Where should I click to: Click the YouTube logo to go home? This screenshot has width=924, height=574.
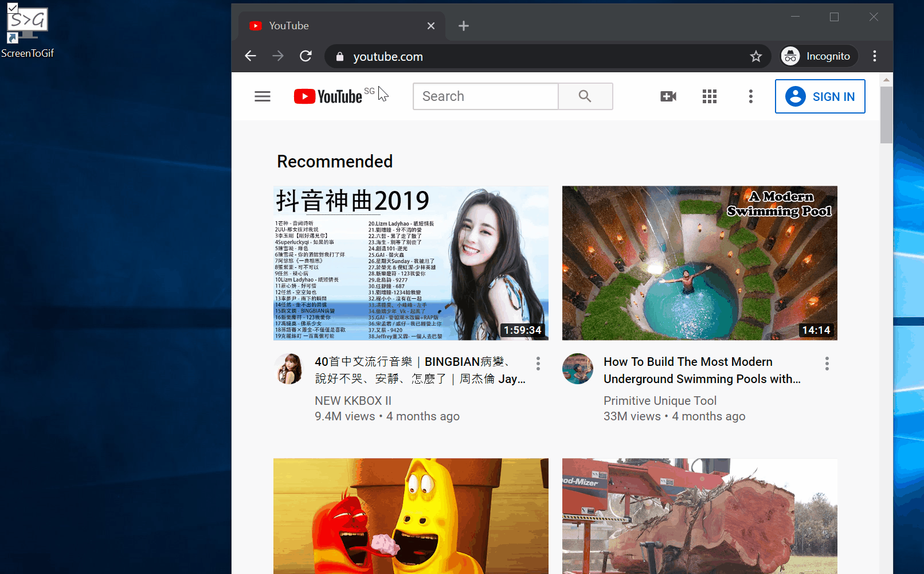328,96
